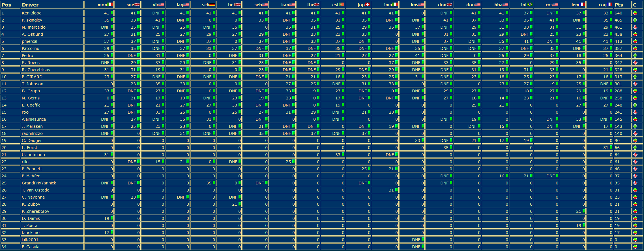Screen dimensions: 644x251
Task: Click the Portugal flag beside est header
Action: click(x=342, y=5)
